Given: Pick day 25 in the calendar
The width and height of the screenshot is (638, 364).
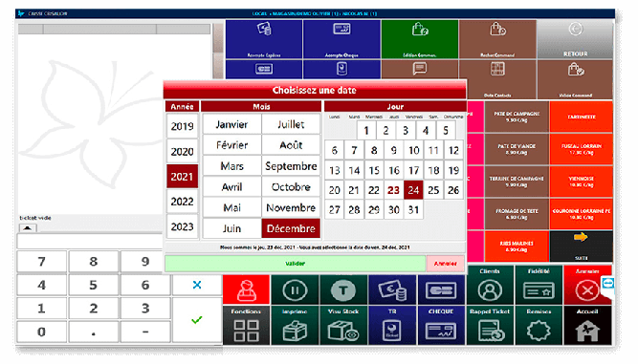Looking at the screenshot, I should coord(433,190).
